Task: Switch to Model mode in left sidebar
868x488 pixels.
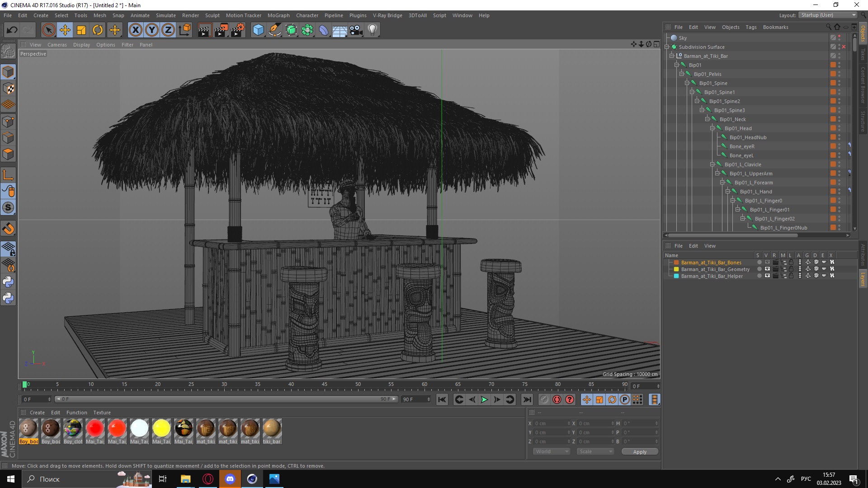Action: [x=8, y=72]
